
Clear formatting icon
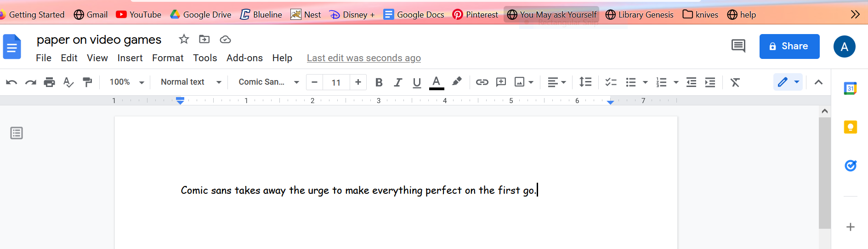735,82
